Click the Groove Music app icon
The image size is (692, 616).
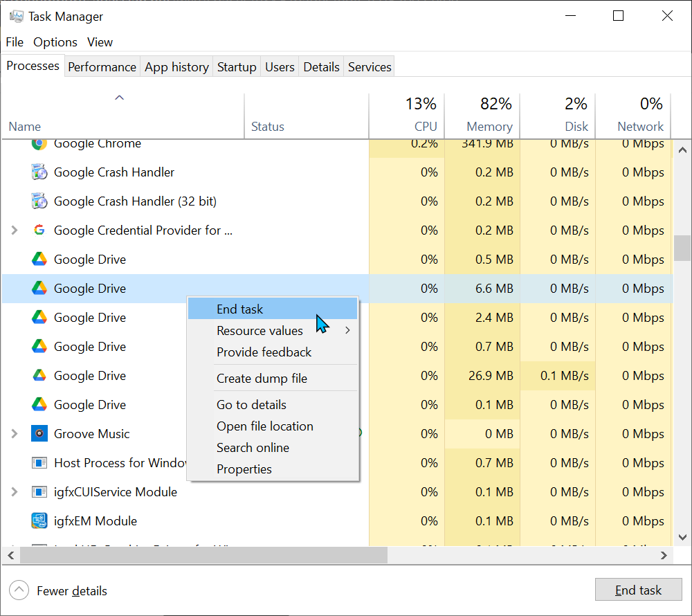(x=39, y=434)
